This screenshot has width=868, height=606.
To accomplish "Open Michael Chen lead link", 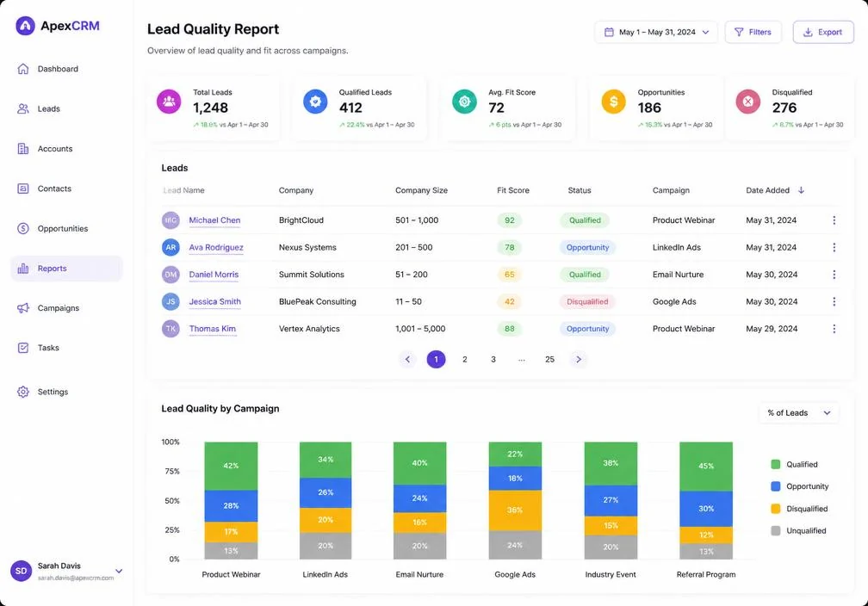I will coord(214,220).
